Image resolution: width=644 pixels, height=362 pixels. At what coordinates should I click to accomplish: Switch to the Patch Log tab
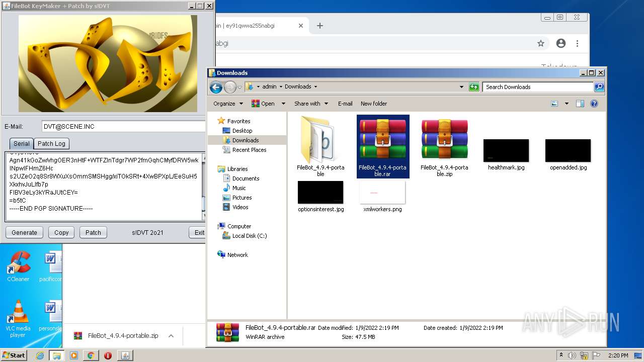(x=51, y=143)
